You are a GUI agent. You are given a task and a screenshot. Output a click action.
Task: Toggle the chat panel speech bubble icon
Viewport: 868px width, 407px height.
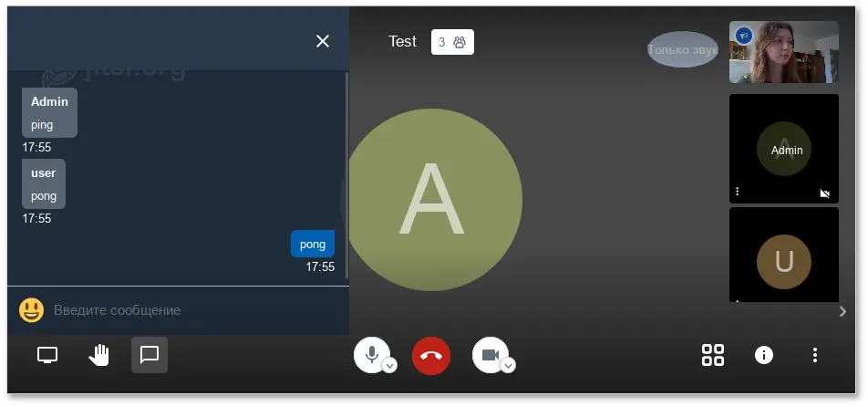pos(150,355)
